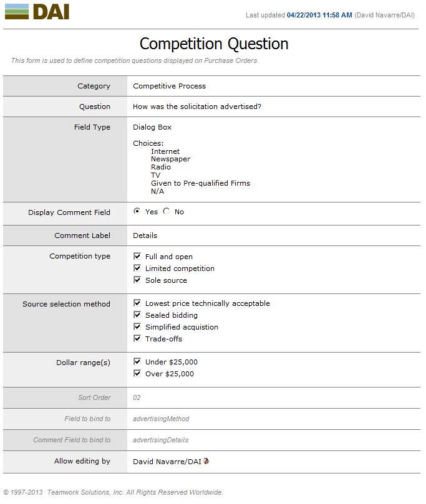Uncheck Lowest price technically acceptable
Viewport: 426px width, 504px height.
point(137,303)
